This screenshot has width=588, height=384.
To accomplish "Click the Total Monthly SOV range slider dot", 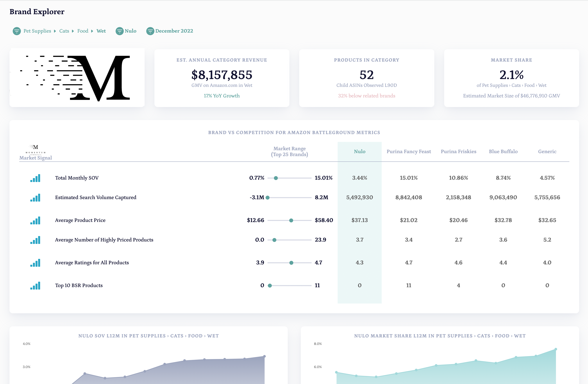I will click(x=276, y=178).
